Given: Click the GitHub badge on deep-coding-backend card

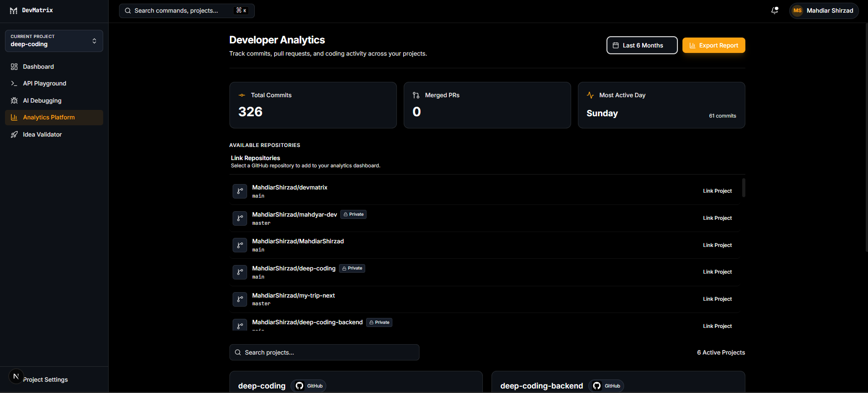Looking at the screenshot, I should click(x=606, y=386).
